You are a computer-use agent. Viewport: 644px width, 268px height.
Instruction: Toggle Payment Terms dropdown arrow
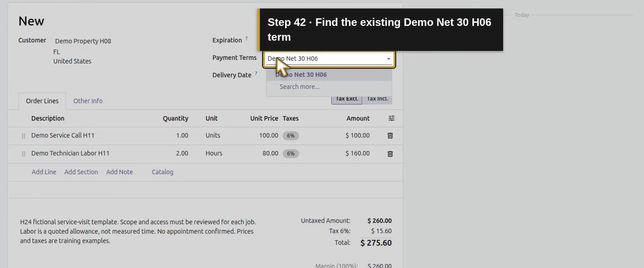click(388, 59)
